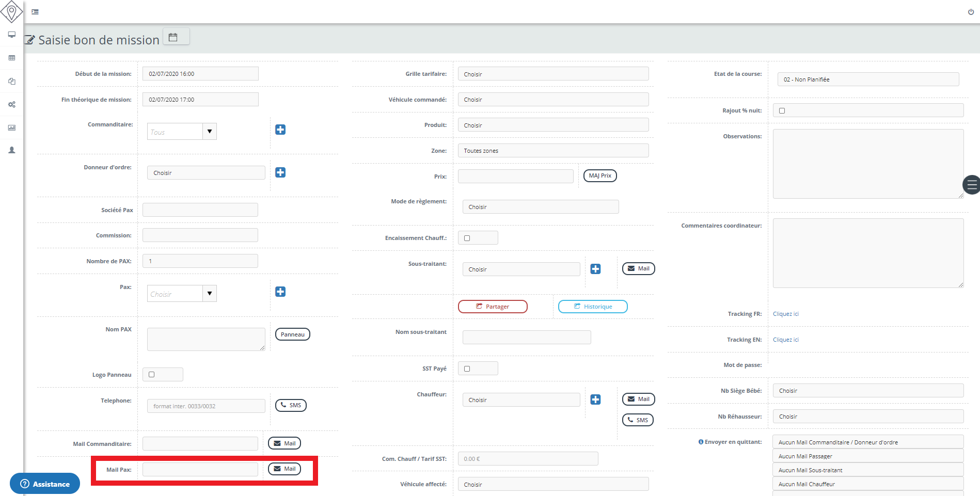The width and height of the screenshot is (980, 496).
Task: Enable the Rajout % nuit checkbox
Action: pyautogui.click(x=782, y=110)
